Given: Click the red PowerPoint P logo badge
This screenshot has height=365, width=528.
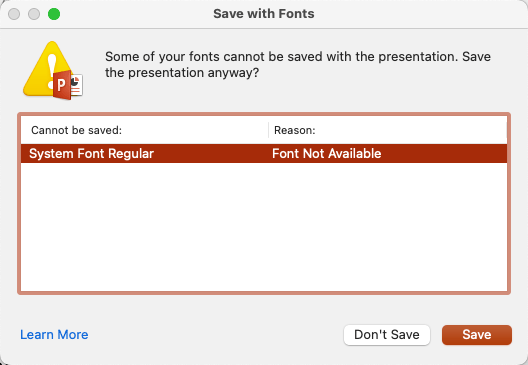Looking at the screenshot, I should pyautogui.click(x=62, y=85).
